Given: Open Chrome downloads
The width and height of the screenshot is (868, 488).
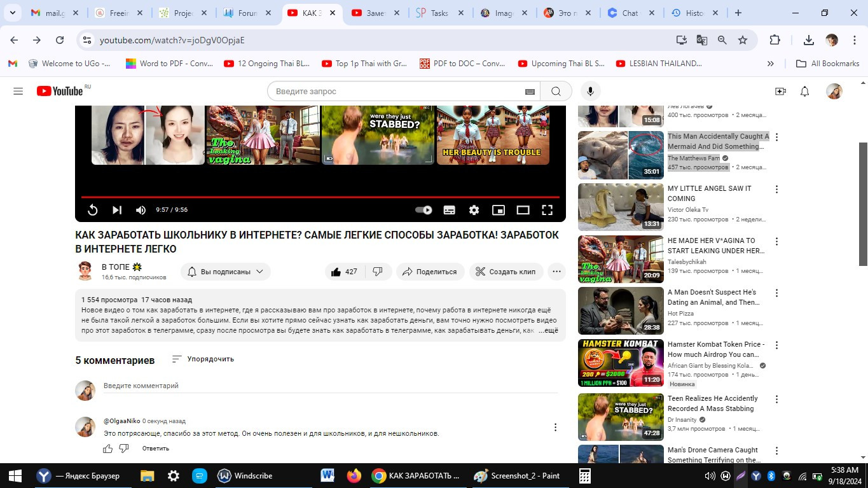Looking at the screenshot, I should (x=809, y=40).
